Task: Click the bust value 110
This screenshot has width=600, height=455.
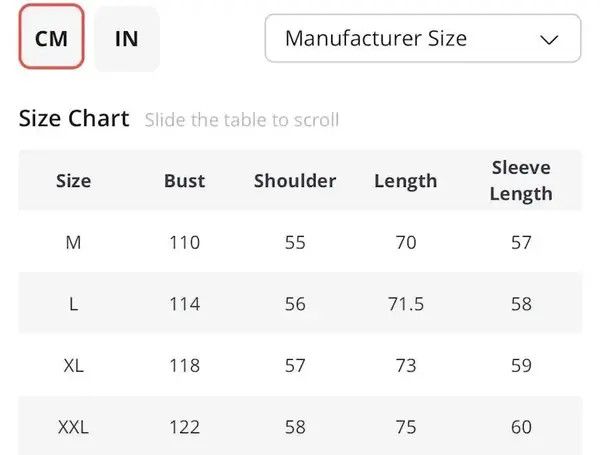Action: pyautogui.click(x=184, y=243)
